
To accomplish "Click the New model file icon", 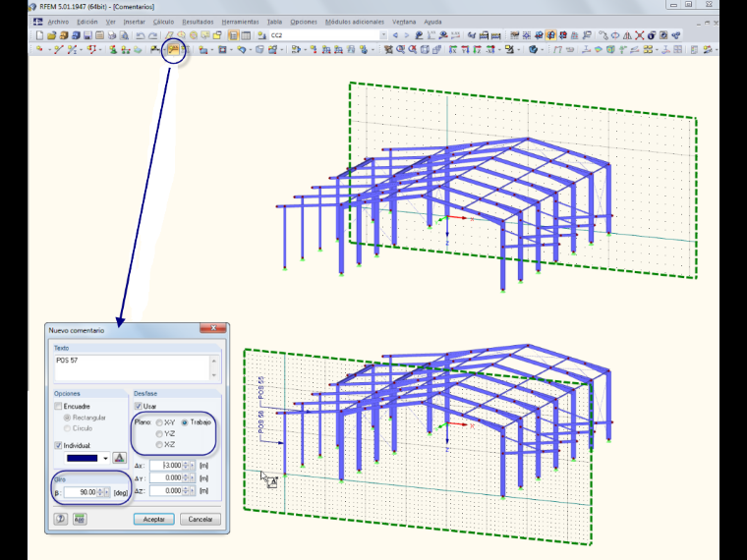I will pos(39,35).
